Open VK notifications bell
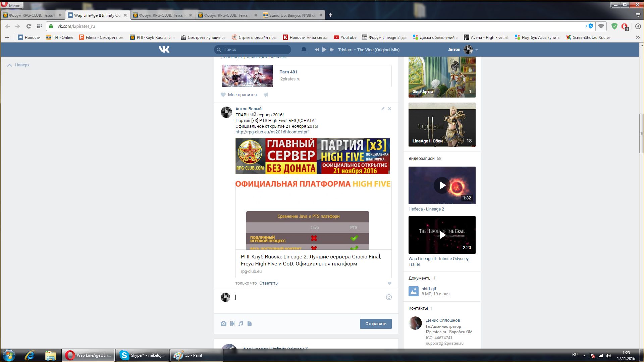This screenshot has height=362, width=644. tap(304, 50)
